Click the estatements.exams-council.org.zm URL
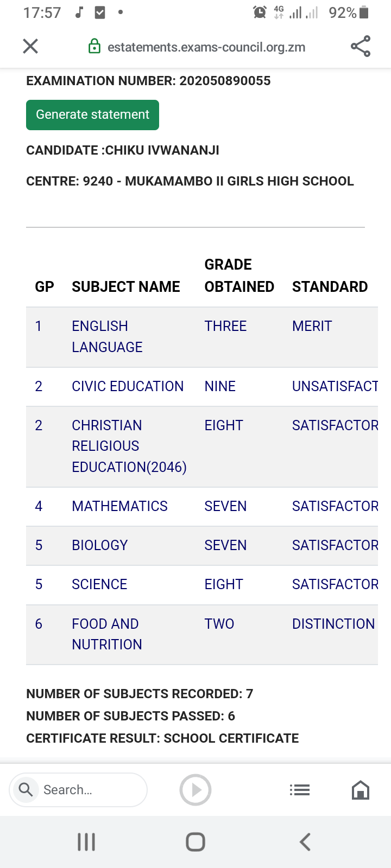Screen dimensions: 391x868 click(x=206, y=47)
